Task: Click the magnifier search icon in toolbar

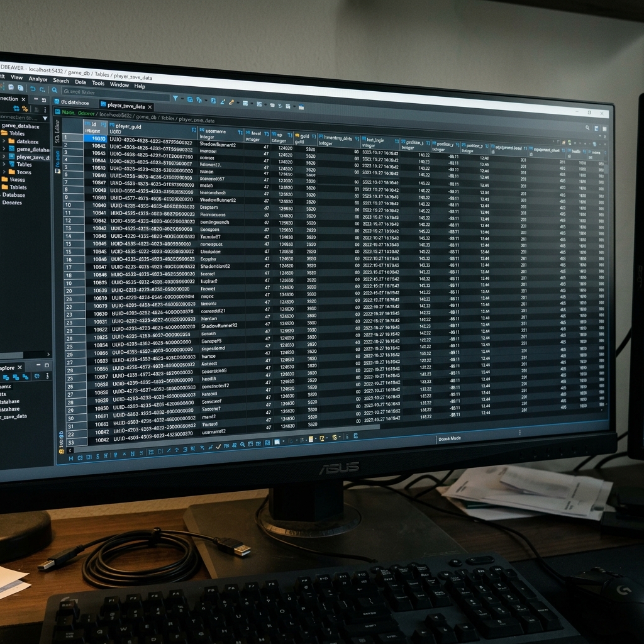Action: 55,90
